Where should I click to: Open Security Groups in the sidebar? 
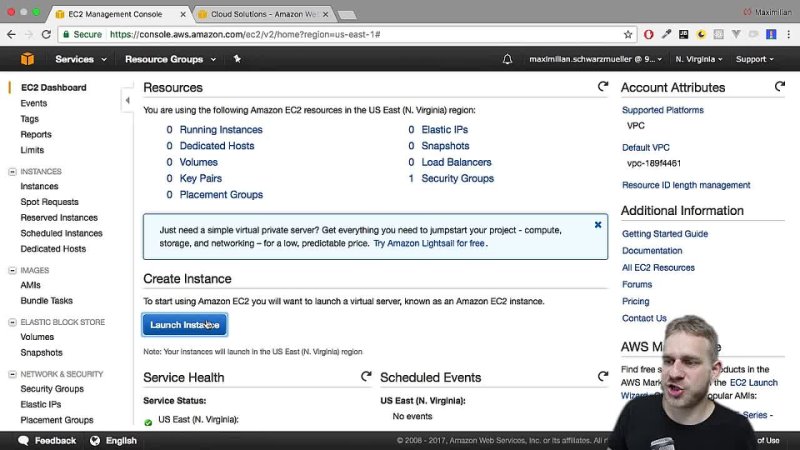click(x=52, y=389)
